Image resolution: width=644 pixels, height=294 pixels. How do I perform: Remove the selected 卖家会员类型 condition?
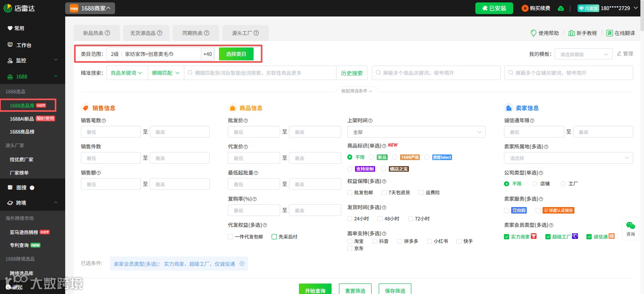point(242,264)
